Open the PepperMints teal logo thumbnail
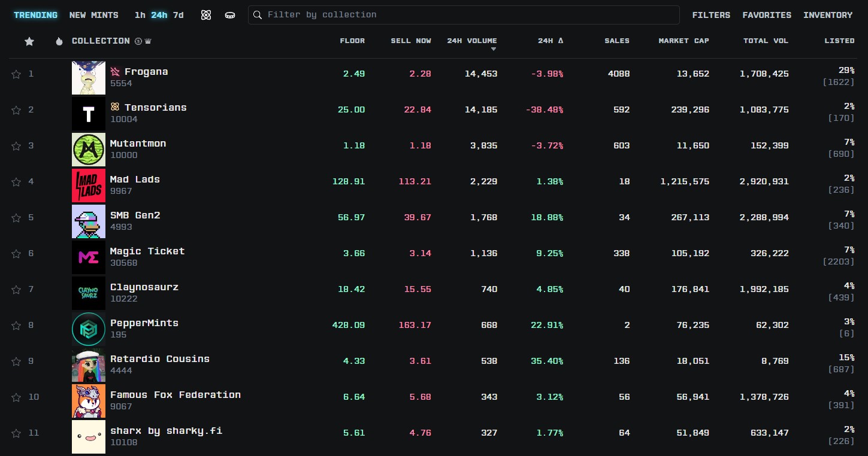 (x=89, y=329)
